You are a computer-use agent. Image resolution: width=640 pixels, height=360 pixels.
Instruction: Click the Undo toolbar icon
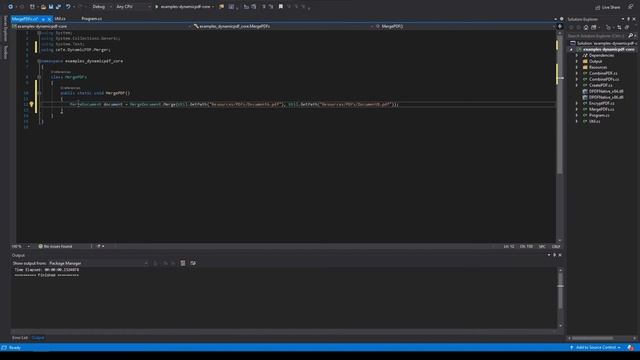click(x=68, y=7)
